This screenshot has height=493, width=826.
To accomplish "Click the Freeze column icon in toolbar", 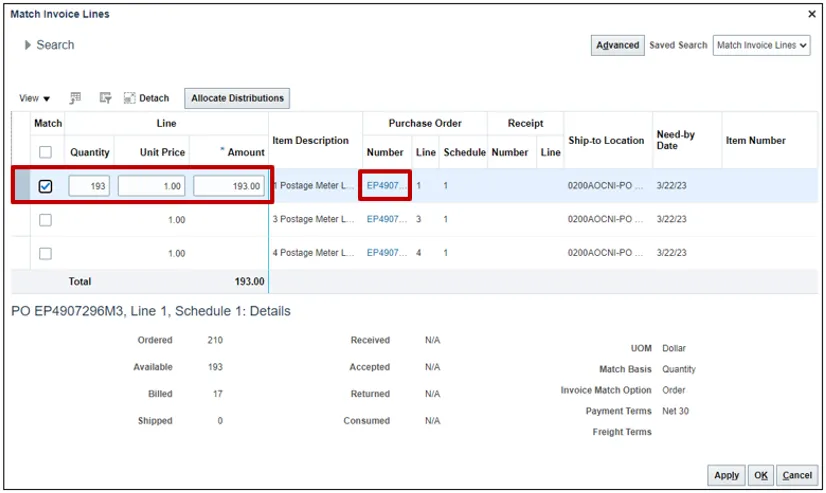I will click(75, 98).
